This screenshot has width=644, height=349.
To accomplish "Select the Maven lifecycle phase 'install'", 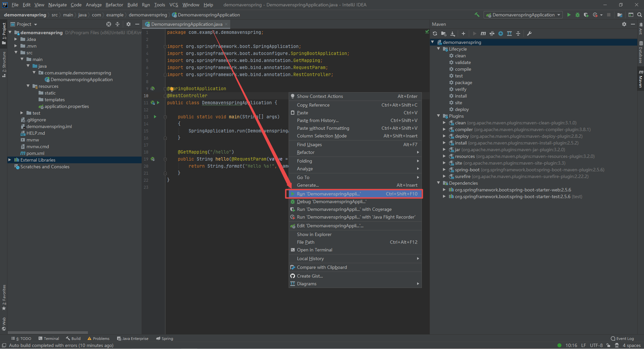I will point(461,96).
